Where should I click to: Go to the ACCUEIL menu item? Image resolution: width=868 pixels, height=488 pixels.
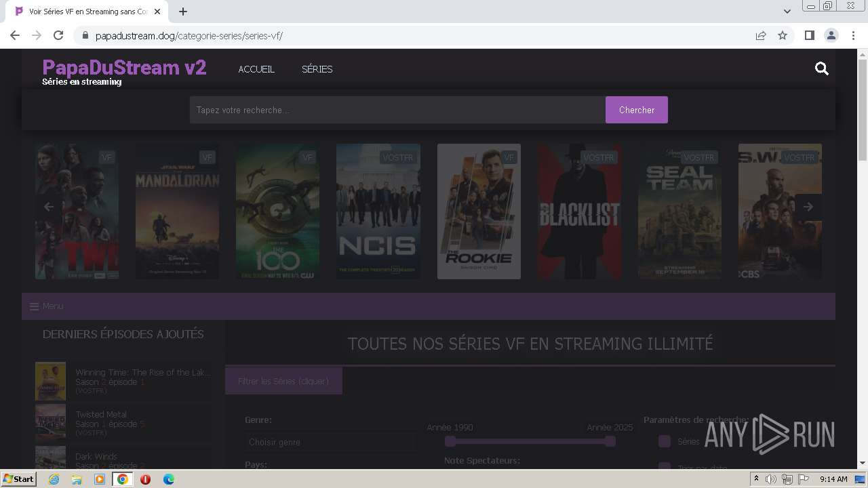(256, 69)
